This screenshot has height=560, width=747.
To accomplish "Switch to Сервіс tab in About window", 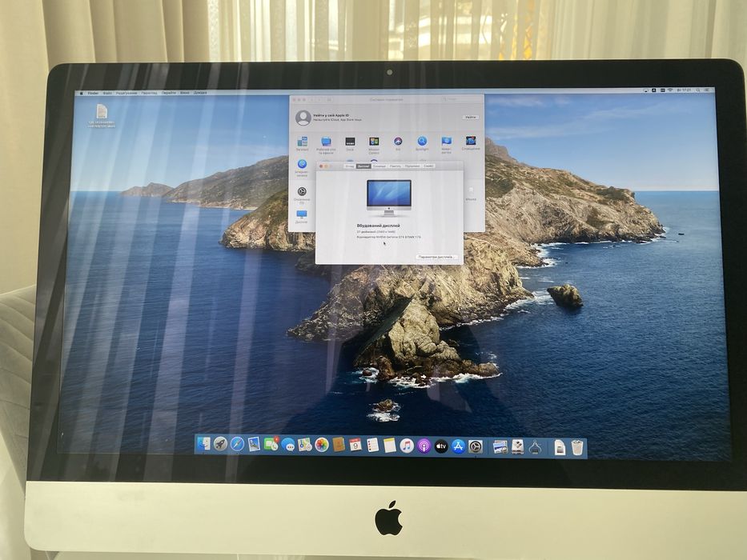I will click(x=428, y=166).
